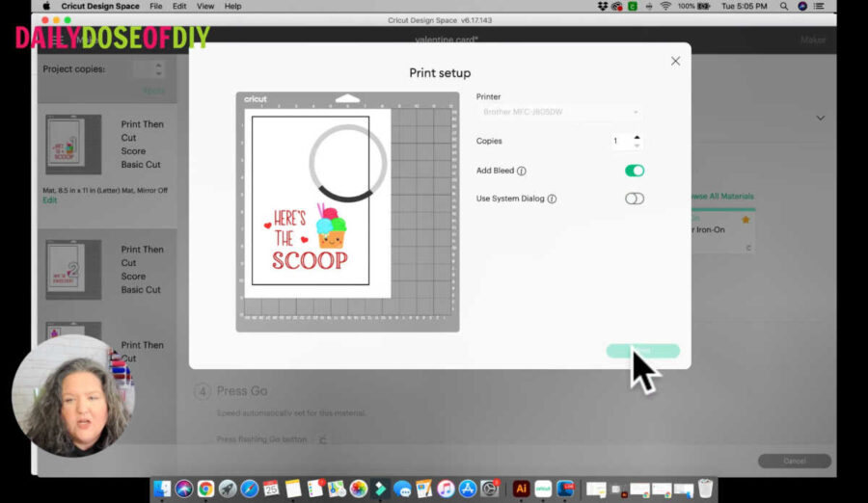The width and height of the screenshot is (868, 503).
Task: Click the clock showing Tue 5:05 PM
Action: pyautogui.click(x=744, y=6)
